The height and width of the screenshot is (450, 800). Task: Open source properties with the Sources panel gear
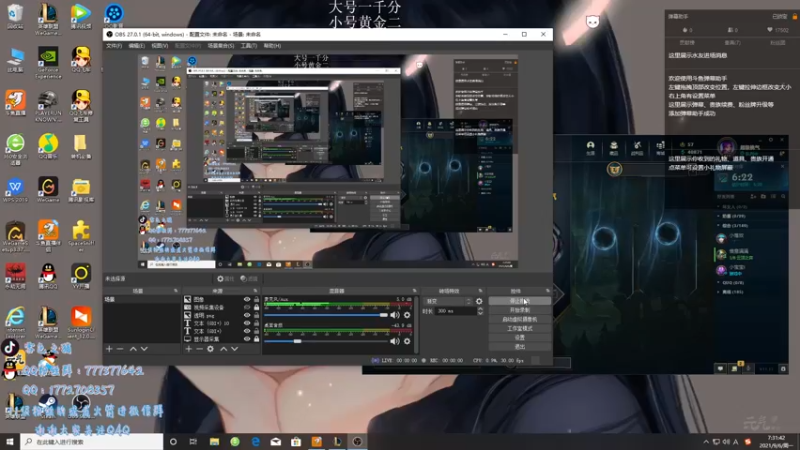[210, 349]
